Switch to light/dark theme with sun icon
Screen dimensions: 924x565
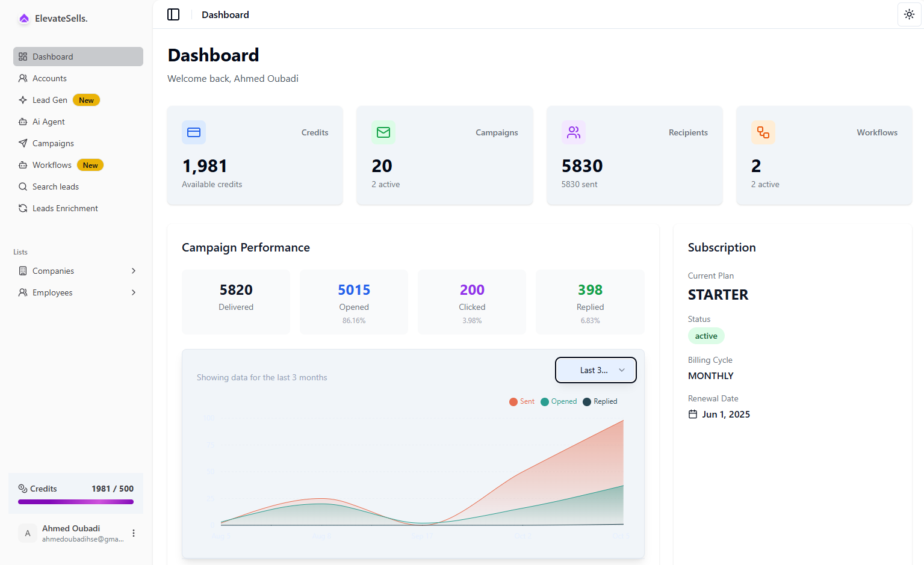point(909,14)
